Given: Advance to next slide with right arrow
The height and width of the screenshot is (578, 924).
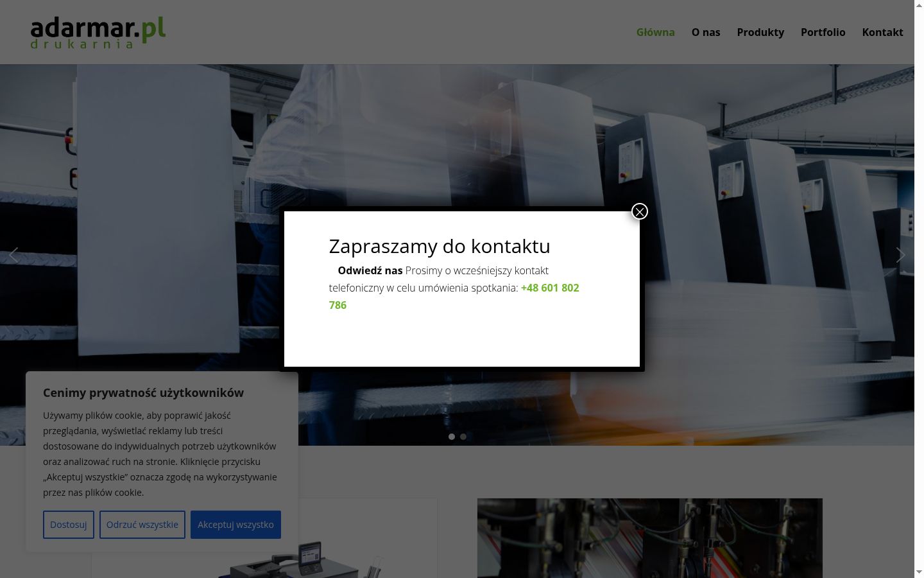Looking at the screenshot, I should tap(900, 255).
